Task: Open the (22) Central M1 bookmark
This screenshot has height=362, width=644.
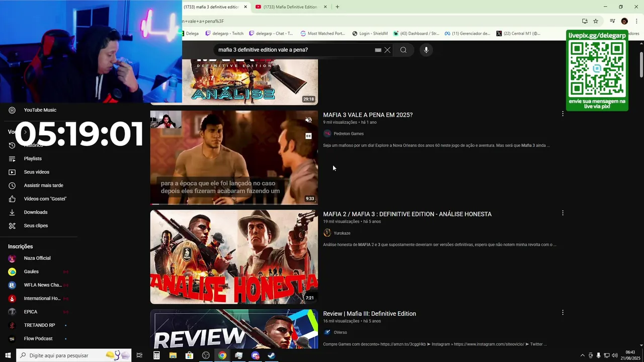Action: tap(518, 34)
